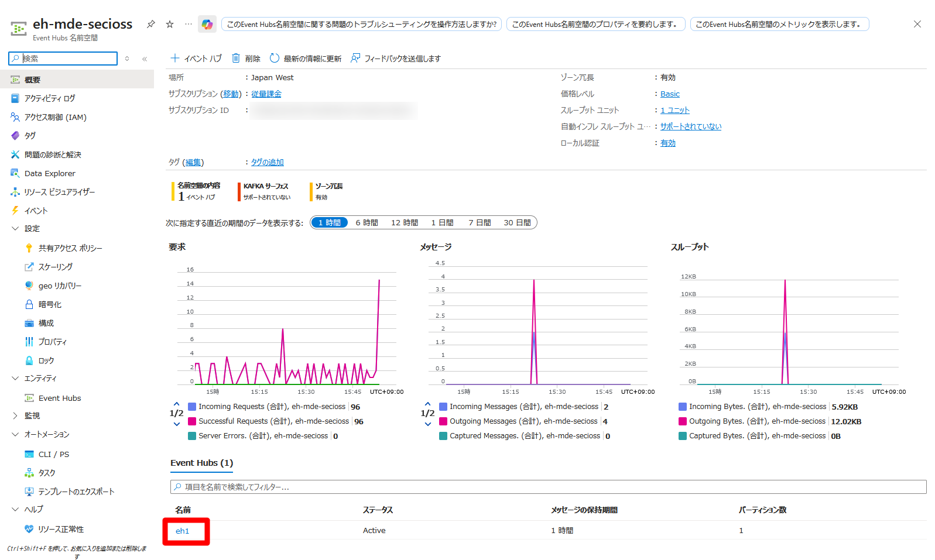935x560 pixels.
Task: Select the 1 日間 time range
Action: [x=443, y=222]
